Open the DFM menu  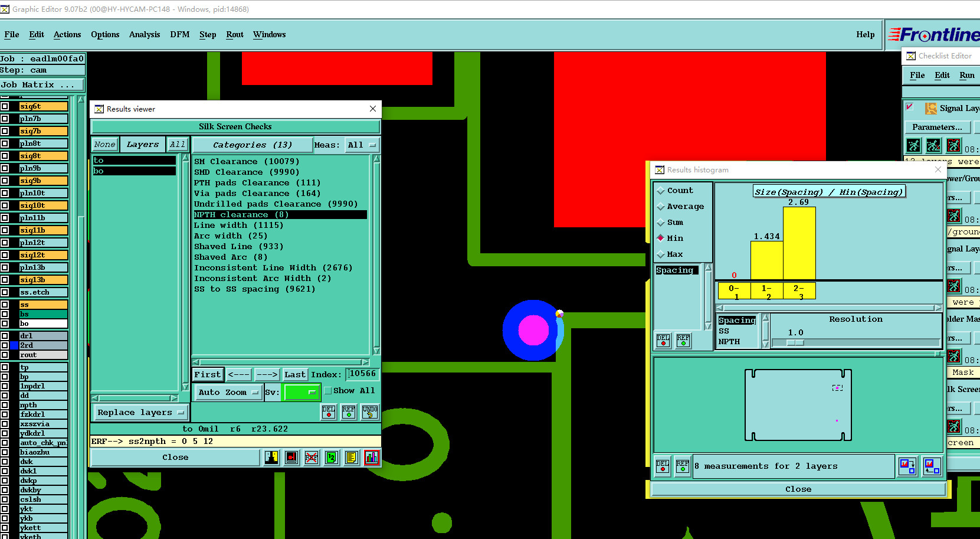[180, 35]
